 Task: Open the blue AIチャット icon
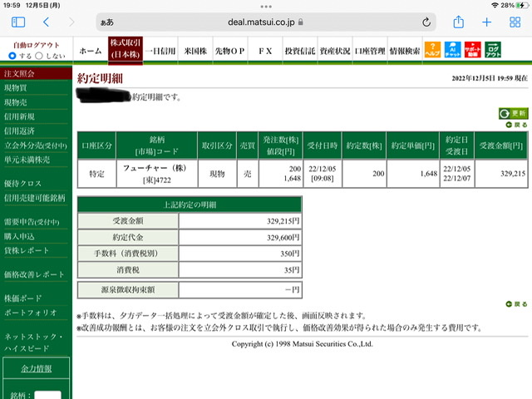pyautogui.click(x=452, y=50)
